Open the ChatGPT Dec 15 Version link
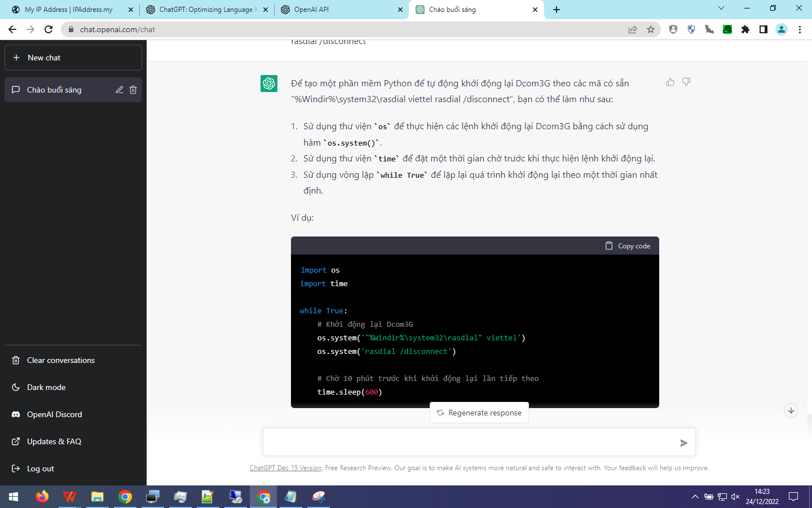Viewport: 812px width, 508px height. click(x=285, y=468)
